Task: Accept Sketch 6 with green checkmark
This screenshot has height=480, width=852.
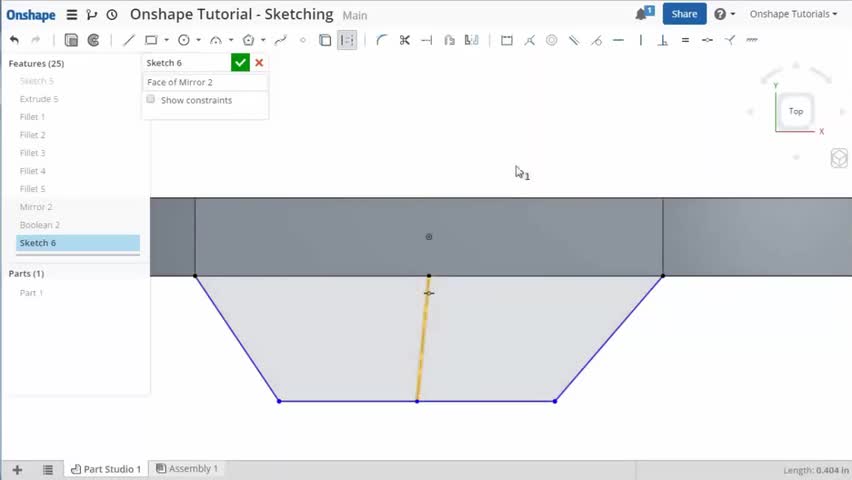Action: tap(240, 63)
